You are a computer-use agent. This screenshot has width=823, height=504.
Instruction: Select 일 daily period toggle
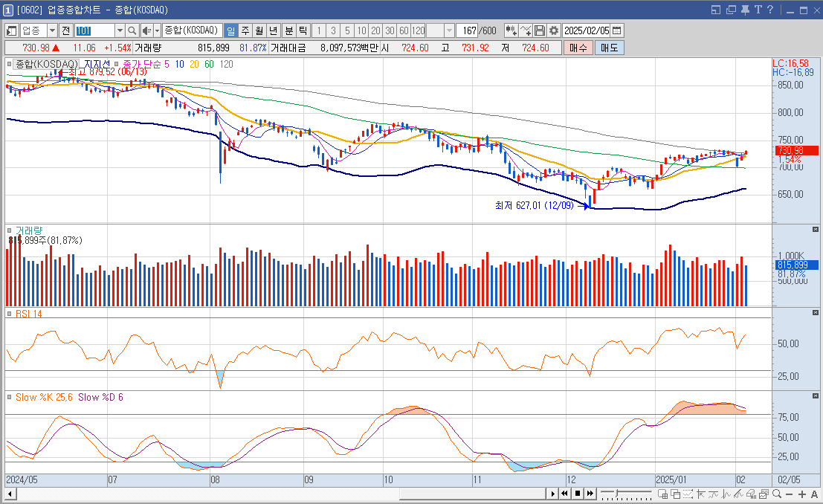[230, 31]
